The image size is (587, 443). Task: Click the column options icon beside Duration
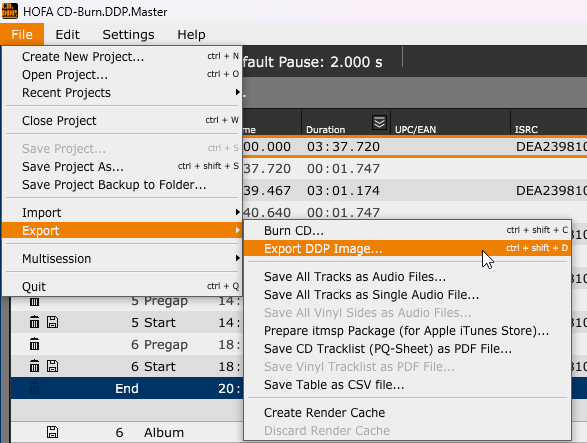(x=379, y=122)
